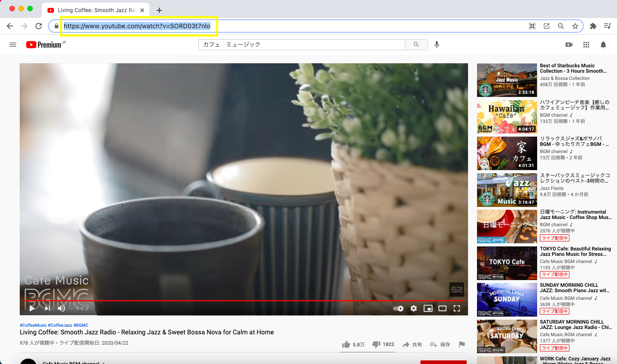Image resolution: width=617 pixels, height=364 pixels.
Task: Click the #CoffeeJazz hashtag link
Action: tap(60, 325)
